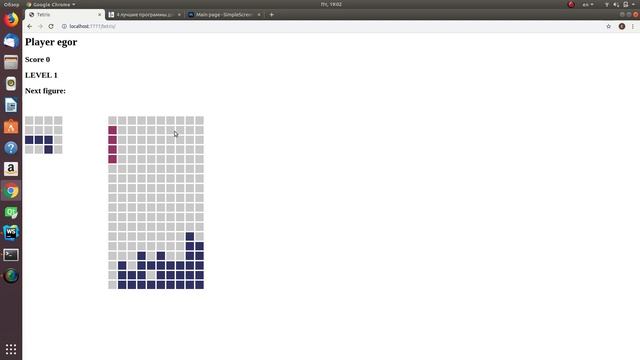Click the Next figure label

click(x=45, y=91)
